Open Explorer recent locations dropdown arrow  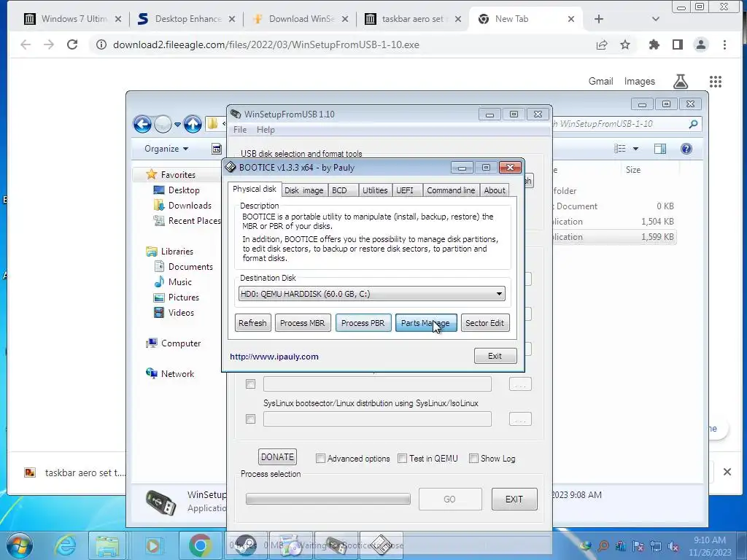[x=177, y=125]
